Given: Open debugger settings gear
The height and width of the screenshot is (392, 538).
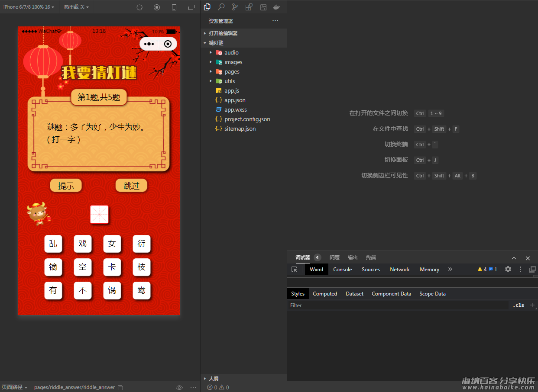Looking at the screenshot, I should tap(508, 269).
